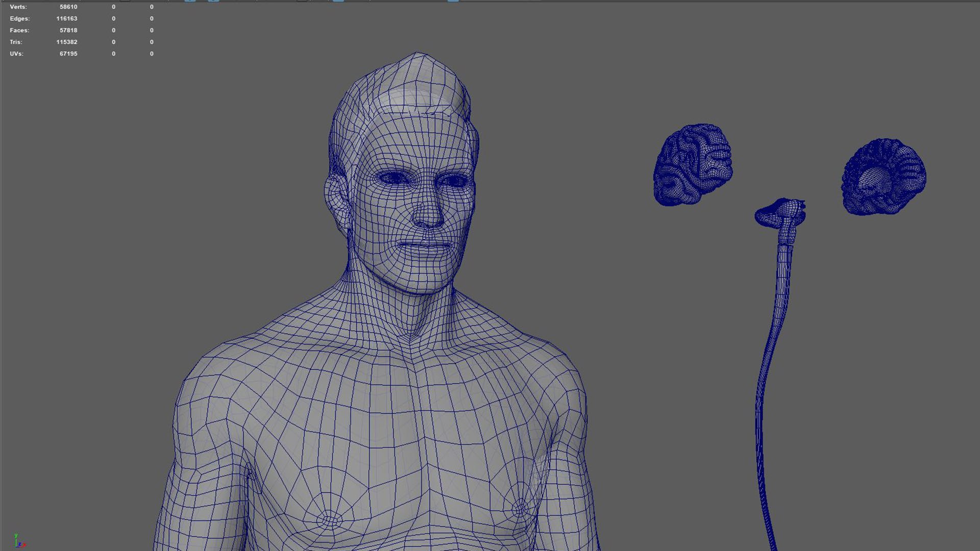Click the 'Verts:' label in heads-up display
Screen dimensions: 980x551
[18, 7]
